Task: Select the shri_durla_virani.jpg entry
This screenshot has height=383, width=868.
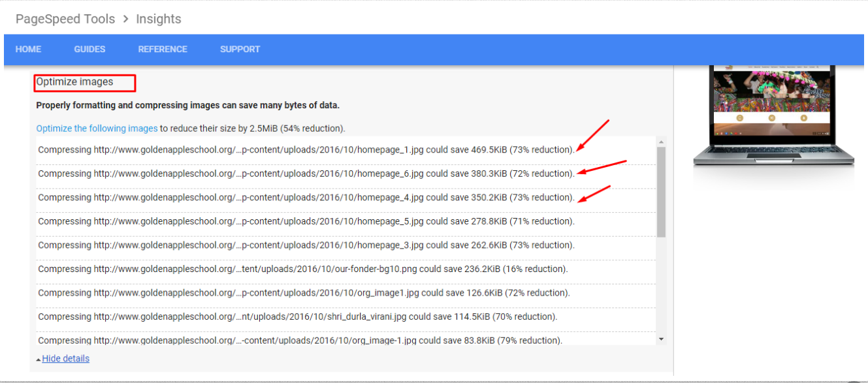Action: pos(297,316)
